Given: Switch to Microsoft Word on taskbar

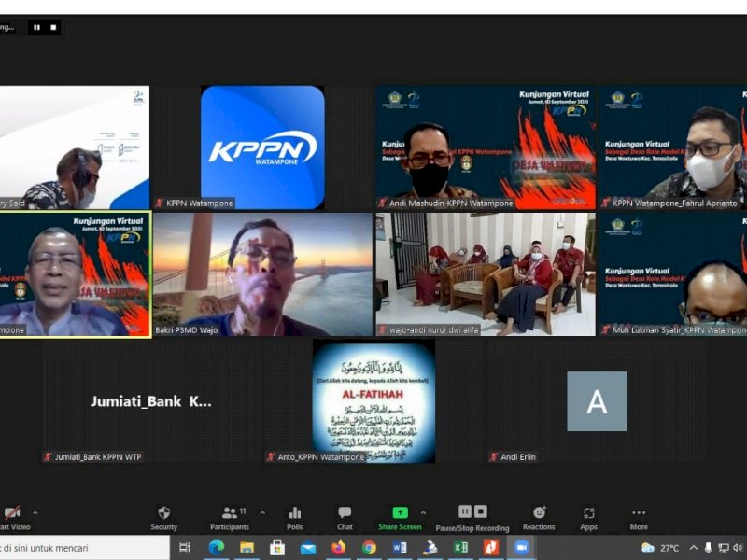Looking at the screenshot, I should [x=400, y=548].
